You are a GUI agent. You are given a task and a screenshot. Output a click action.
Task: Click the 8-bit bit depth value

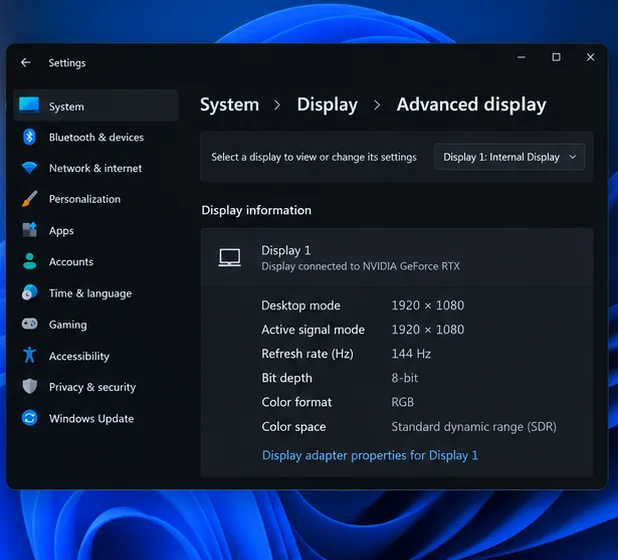(x=404, y=378)
